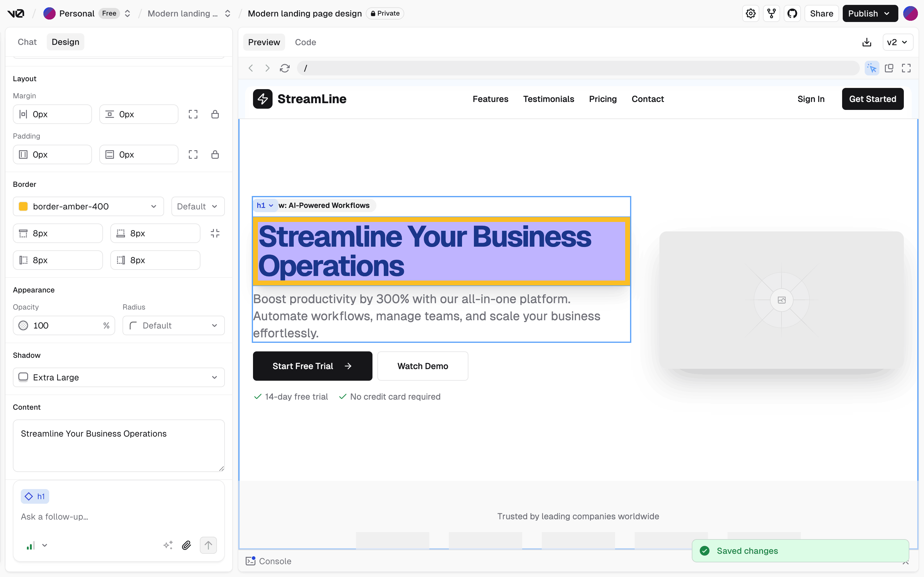The height and width of the screenshot is (577, 924).
Task: Click the GitHub icon in header
Action: pyautogui.click(x=792, y=14)
